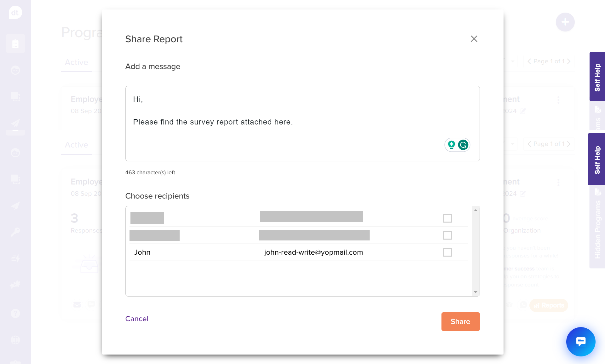Click the dt logo in the sidebar

point(15,13)
